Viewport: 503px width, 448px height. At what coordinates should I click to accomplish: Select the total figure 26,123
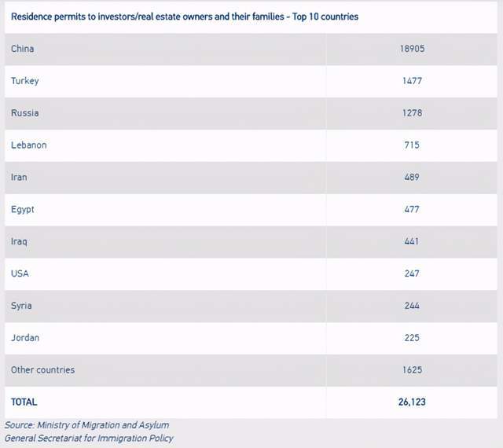[412, 402]
